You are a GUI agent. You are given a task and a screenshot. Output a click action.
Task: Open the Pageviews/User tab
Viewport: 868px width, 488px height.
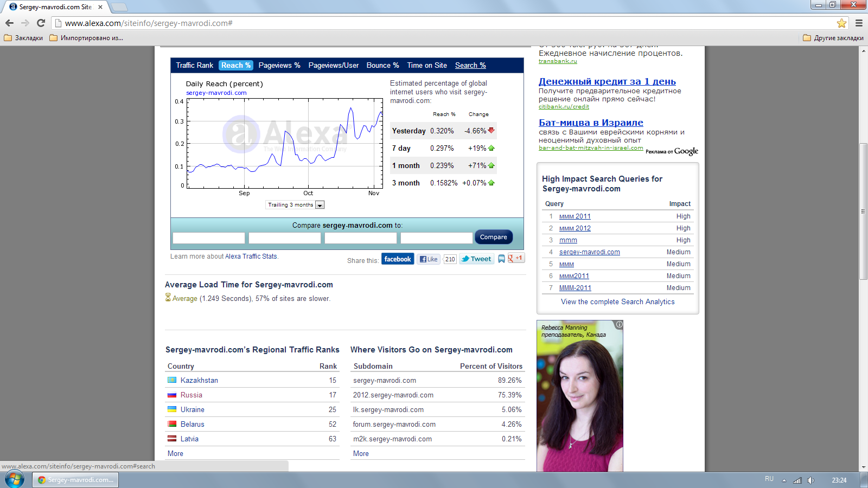pyautogui.click(x=334, y=65)
